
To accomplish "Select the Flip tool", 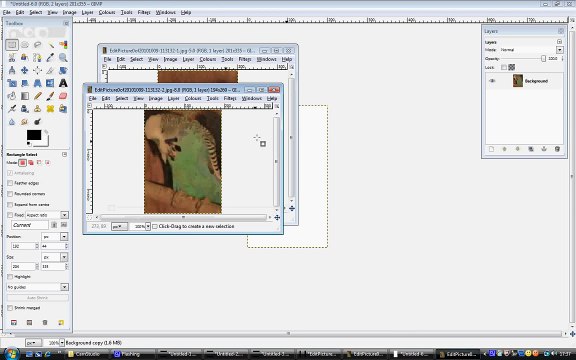I will pos(50,83).
